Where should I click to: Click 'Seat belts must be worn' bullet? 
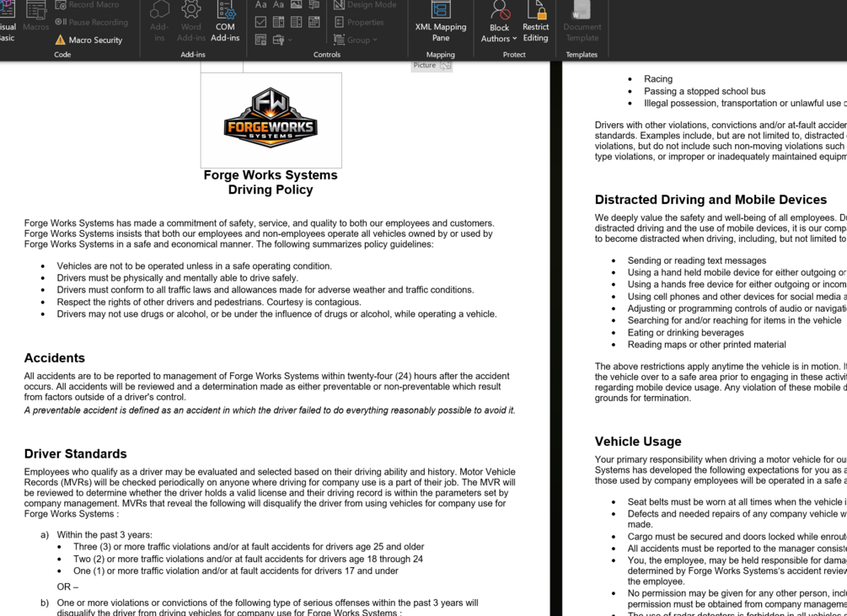[737, 502]
